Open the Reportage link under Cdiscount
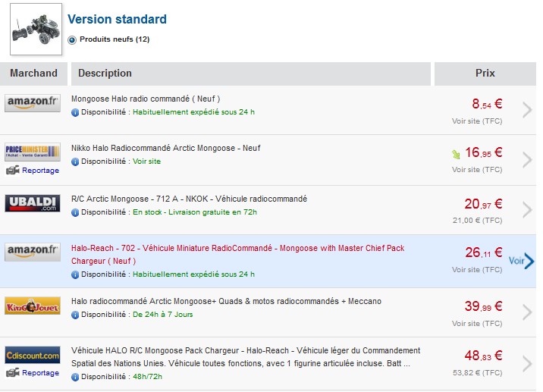The height and width of the screenshot is (392, 543). pos(40,373)
